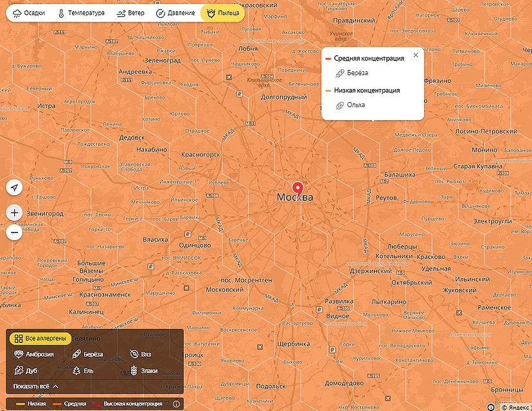Click the flower icon in Пыльца
The image size is (532, 411).
point(211,13)
